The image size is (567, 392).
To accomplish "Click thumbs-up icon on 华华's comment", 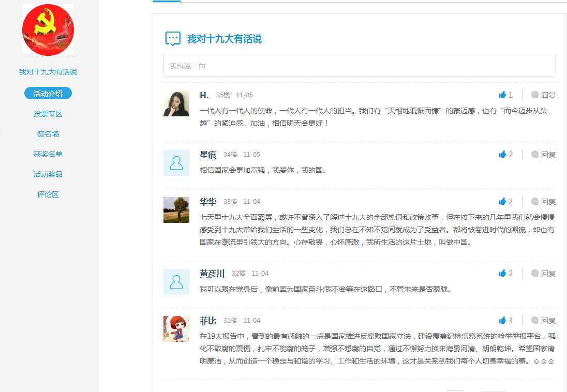I will point(502,201).
